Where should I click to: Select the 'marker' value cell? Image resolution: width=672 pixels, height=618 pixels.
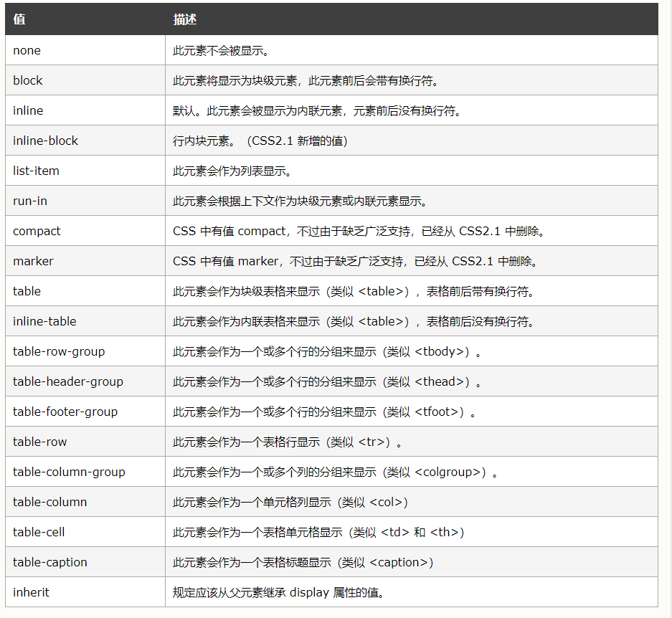click(x=85, y=260)
